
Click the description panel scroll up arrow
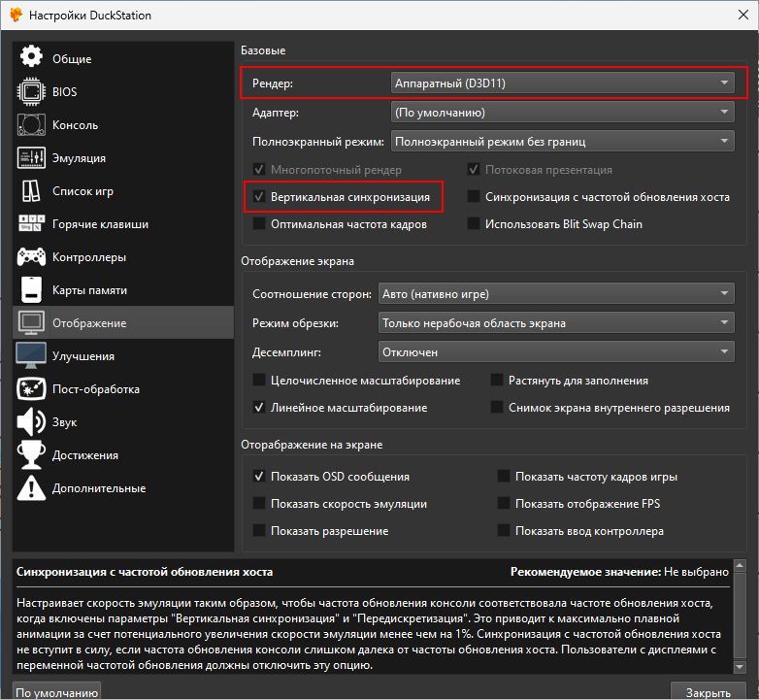point(740,565)
